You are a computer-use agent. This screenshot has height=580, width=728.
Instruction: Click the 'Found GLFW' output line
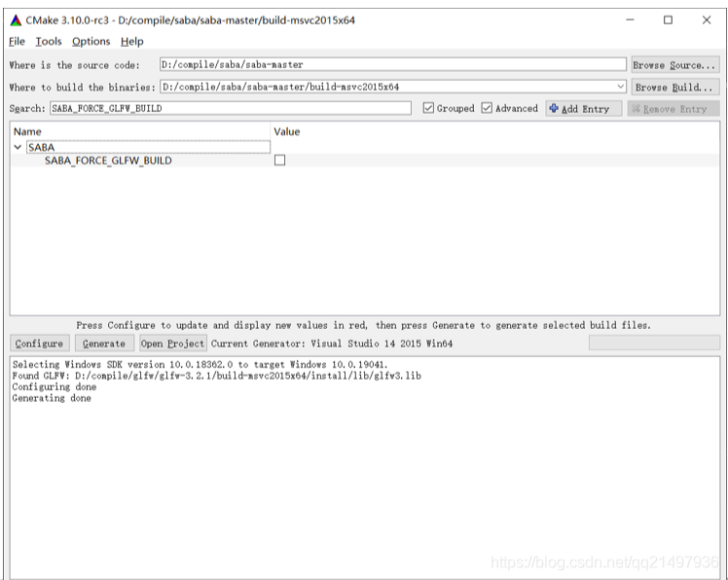[216, 376]
